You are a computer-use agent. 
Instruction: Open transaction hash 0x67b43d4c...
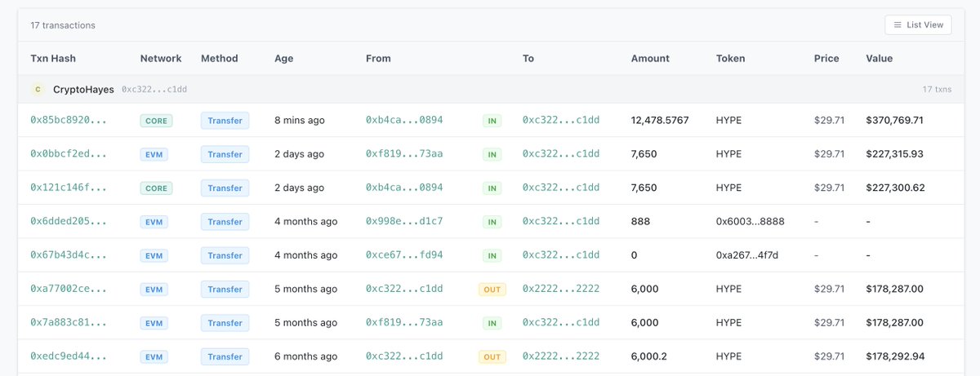[69, 255]
